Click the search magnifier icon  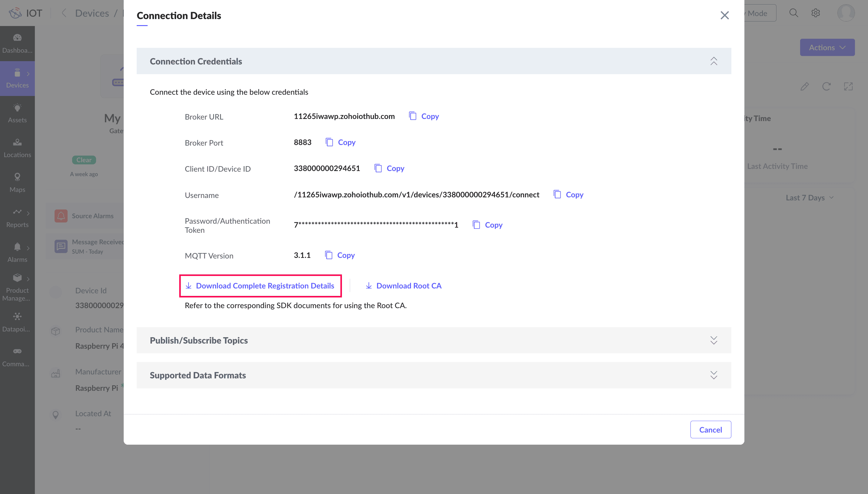tap(794, 13)
